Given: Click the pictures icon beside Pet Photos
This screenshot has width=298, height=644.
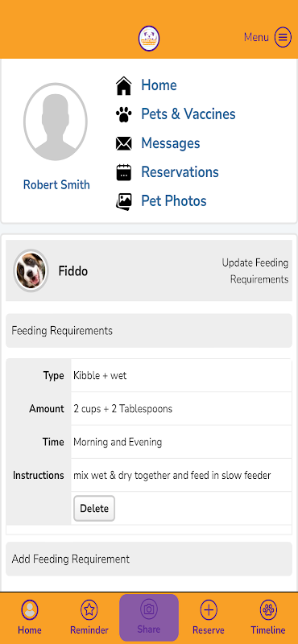Looking at the screenshot, I should pos(124,201).
